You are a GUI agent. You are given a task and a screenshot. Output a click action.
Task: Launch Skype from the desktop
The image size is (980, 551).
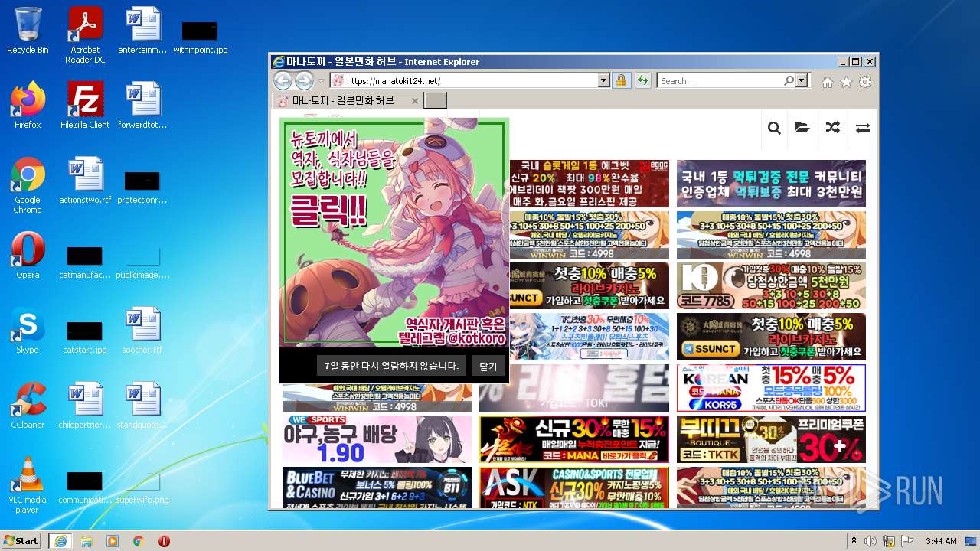(x=28, y=331)
